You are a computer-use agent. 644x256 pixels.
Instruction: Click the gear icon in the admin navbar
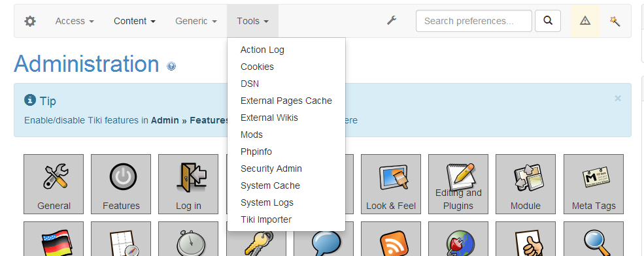coord(30,21)
